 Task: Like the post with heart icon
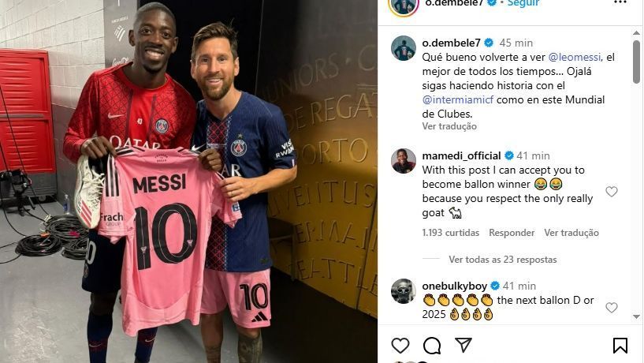[x=400, y=346]
